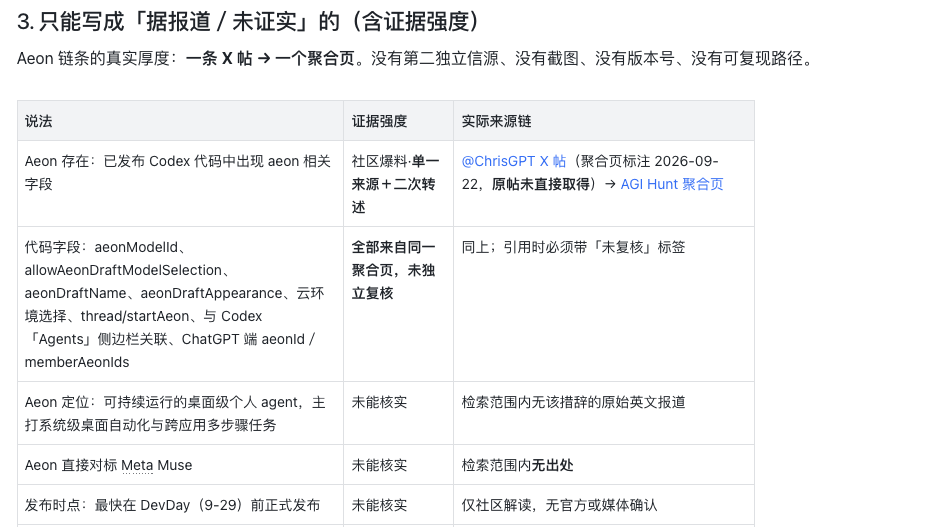The width and height of the screenshot is (925, 527).
Task: Open the AGI Hunt 聚合页 link
Action: click(x=672, y=184)
